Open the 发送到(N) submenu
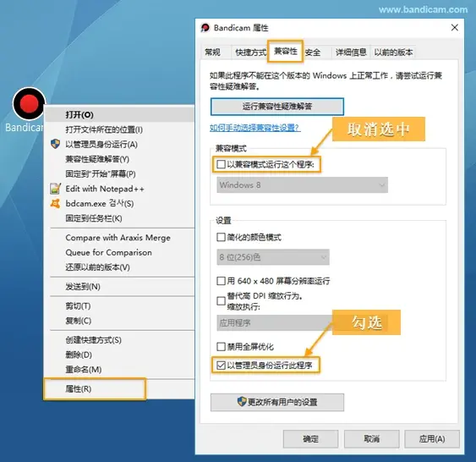The height and width of the screenshot is (462, 476). pyautogui.click(x=119, y=287)
